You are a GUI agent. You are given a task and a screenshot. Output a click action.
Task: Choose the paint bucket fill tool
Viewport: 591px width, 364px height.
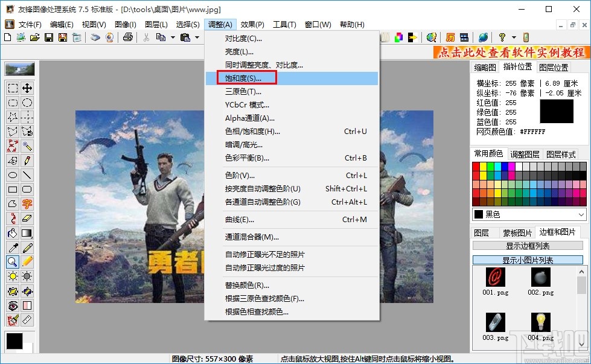(13, 233)
